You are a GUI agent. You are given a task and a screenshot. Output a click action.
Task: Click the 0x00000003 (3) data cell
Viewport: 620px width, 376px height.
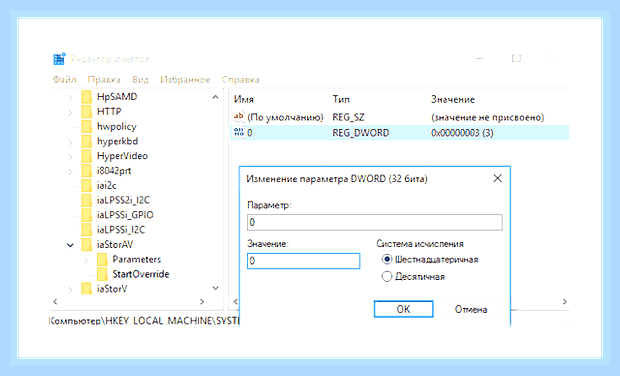(x=462, y=133)
